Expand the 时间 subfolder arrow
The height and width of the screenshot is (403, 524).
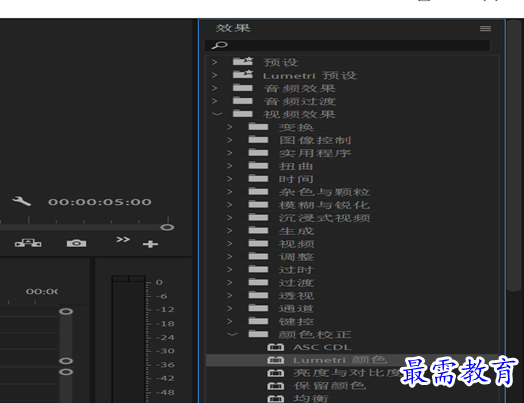230,178
